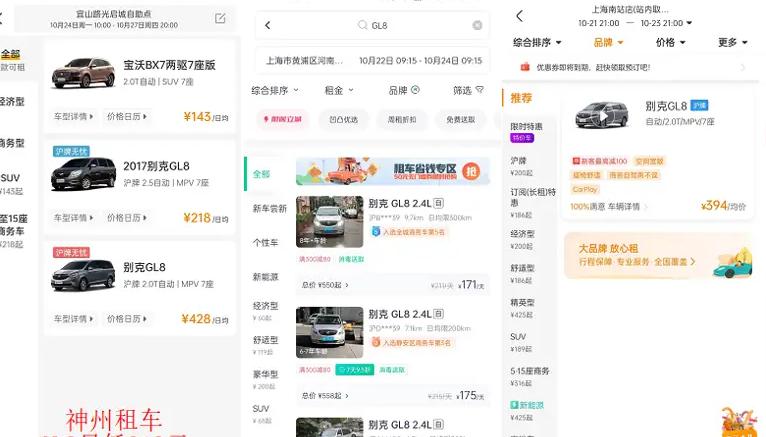Select the 5-15座商务 category
This screenshot has width=766, height=437.
[x=530, y=376]
